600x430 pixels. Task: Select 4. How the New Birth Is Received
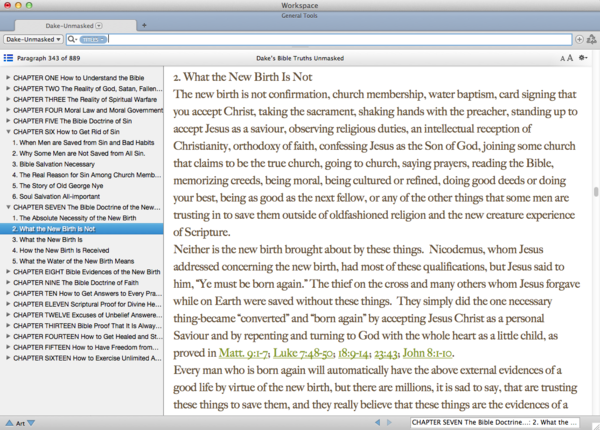[60, 250]
